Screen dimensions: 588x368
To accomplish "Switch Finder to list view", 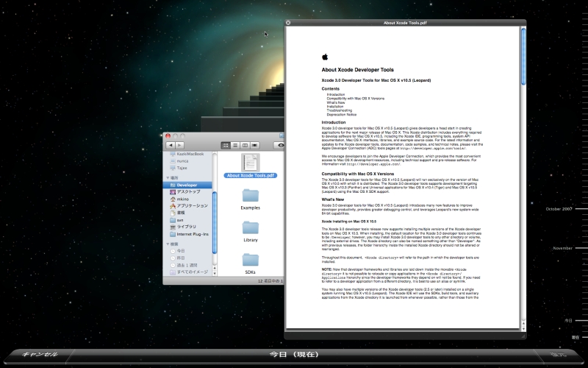I will click(236, 146).
